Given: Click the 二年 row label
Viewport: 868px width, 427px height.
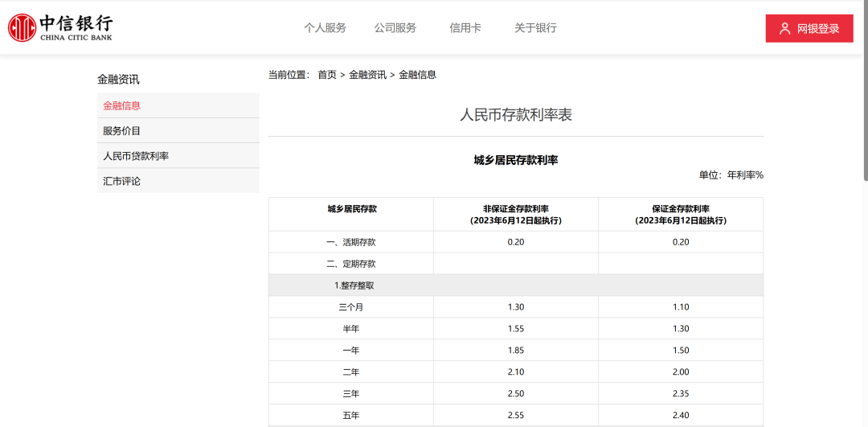Looking at the screenshot, I should [351, 372].
